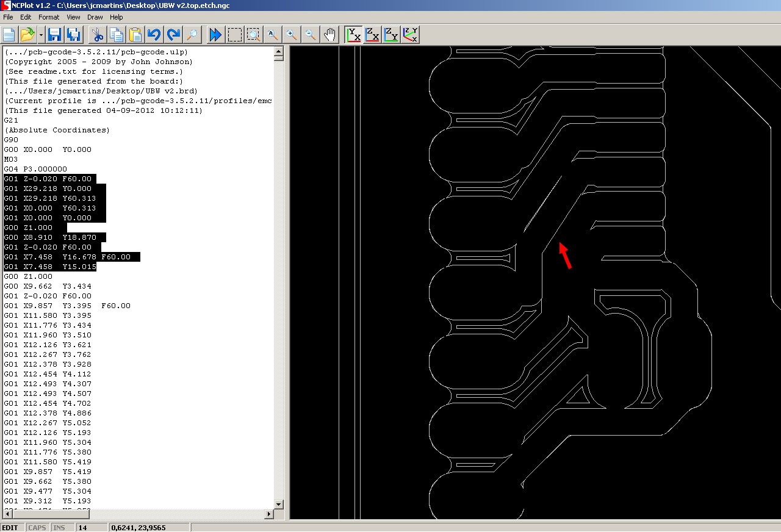
Task: Save the NGC file
Action: click(x=54, y=35)
